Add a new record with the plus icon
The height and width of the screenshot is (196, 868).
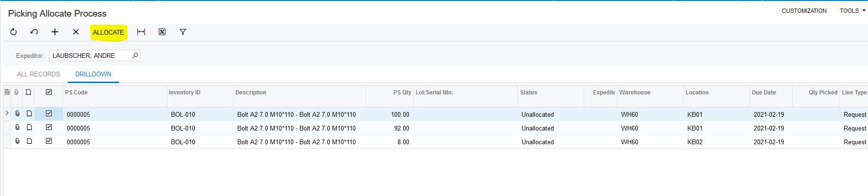[x=55, y=32]
